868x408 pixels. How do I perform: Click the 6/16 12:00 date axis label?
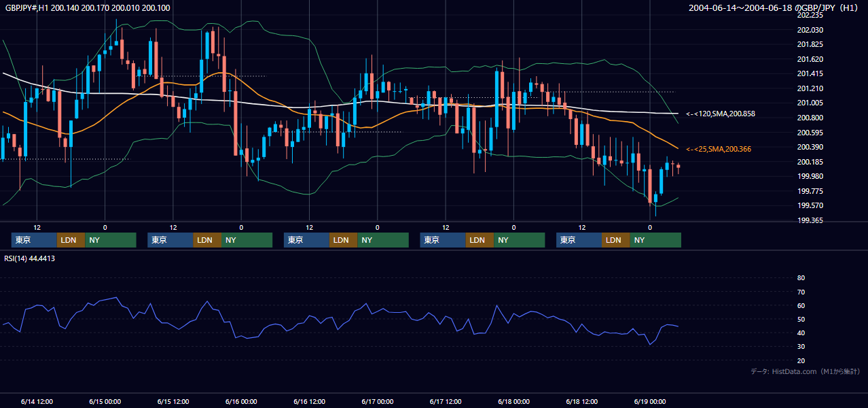(x=310, y=402)
